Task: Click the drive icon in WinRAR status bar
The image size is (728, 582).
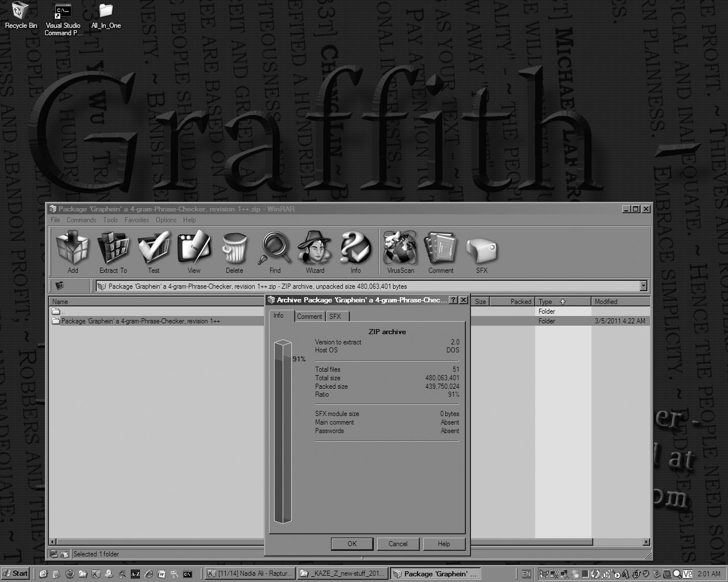Action: [x=54, y=554]
